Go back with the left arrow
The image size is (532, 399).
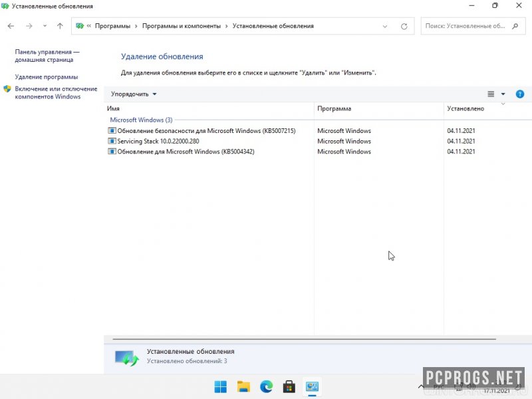pyautogui.click(x=11, y=26)
